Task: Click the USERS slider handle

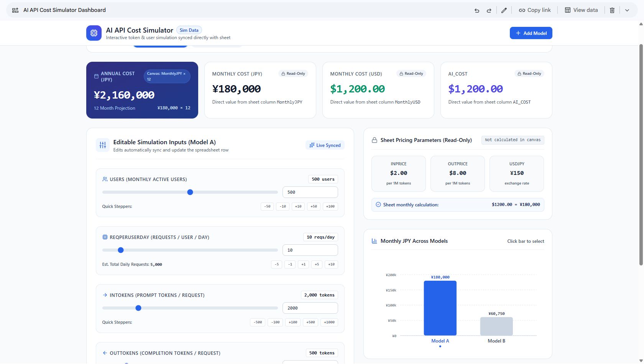Action: 190,192
